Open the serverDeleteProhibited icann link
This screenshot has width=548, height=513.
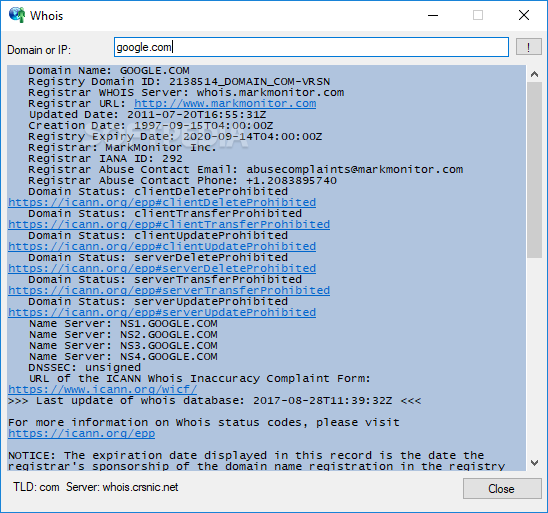(x=162, y=268)
